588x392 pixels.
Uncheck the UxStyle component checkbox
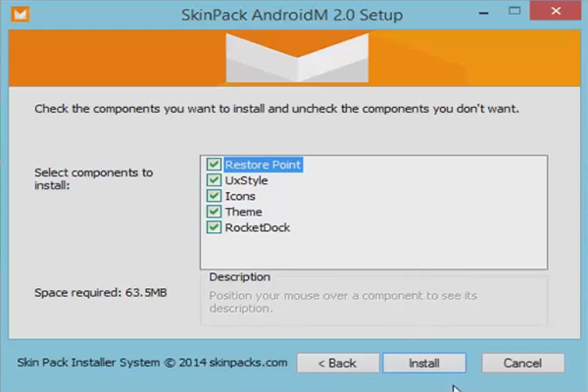tap(214, 180)
